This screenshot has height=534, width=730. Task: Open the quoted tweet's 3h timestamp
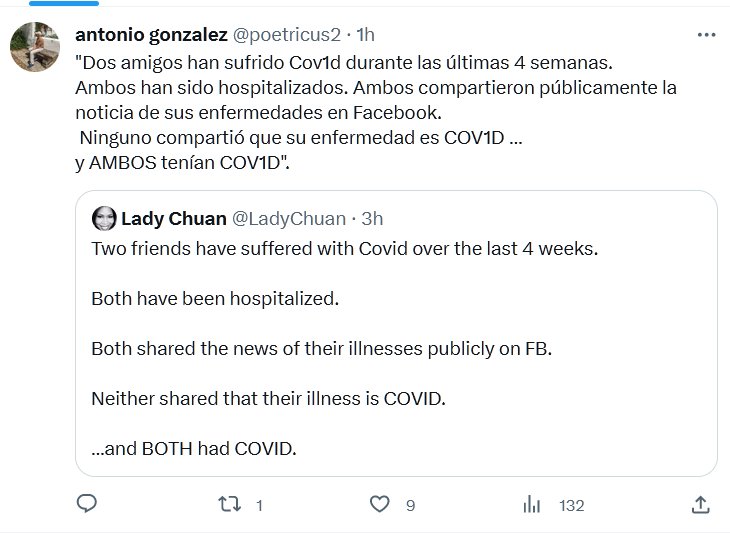click(x=372, y=218)
